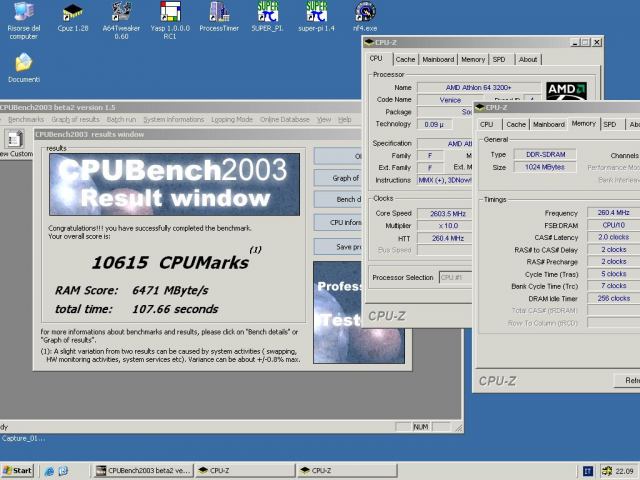640x480 pixels.
Task: Launch nf4.exe desktop icon
Action: [365, 17]
